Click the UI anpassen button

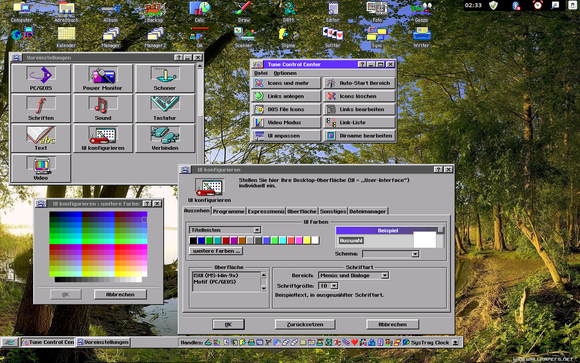click(286, 136)
